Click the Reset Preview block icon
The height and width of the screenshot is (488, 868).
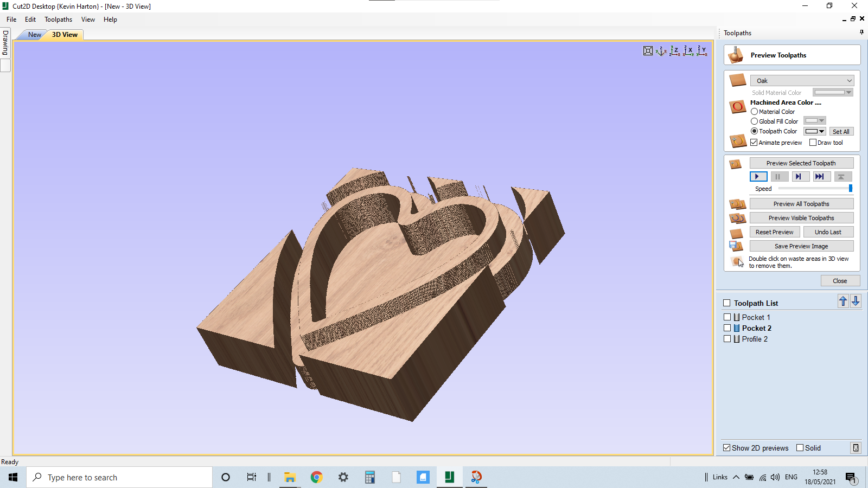[736, 233]
